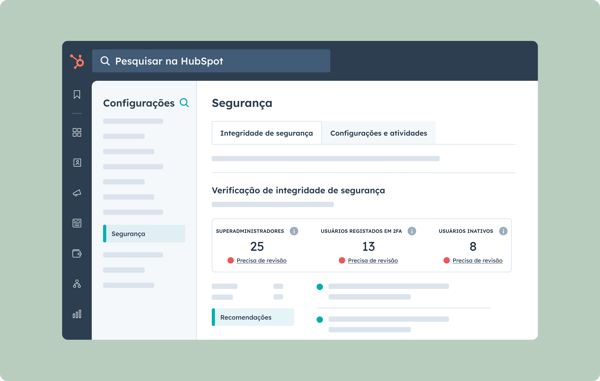Open the content icon in sidebar
Screen dimensions: 600x381
pyautogui.click(x=77, y=223)
